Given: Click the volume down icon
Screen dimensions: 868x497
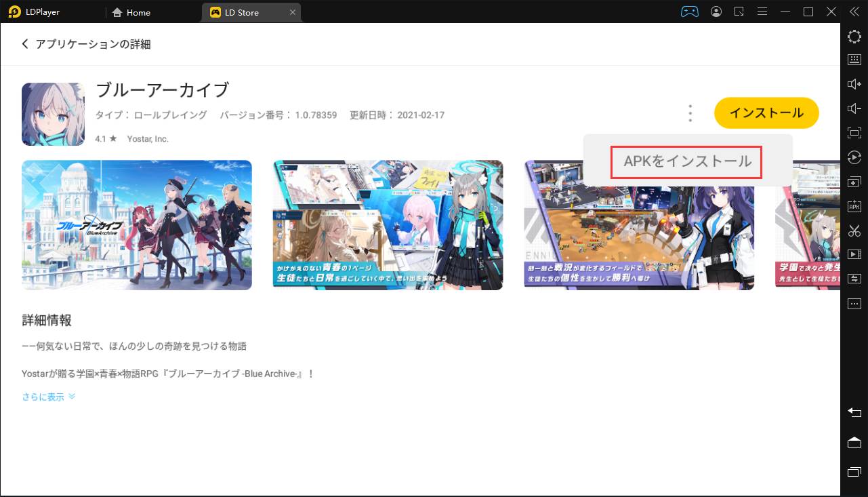Looking at the screenshot, I should (854, 108).
